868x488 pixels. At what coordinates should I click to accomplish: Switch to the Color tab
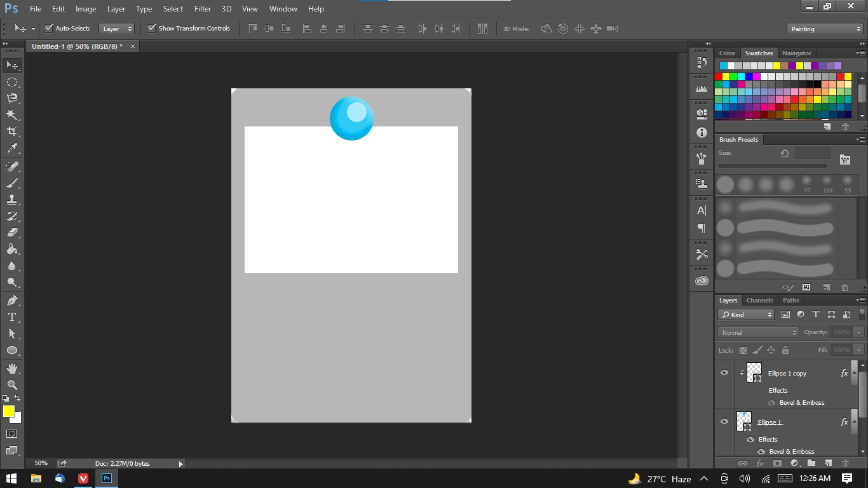pyautogui.click(x=727, y=53)
